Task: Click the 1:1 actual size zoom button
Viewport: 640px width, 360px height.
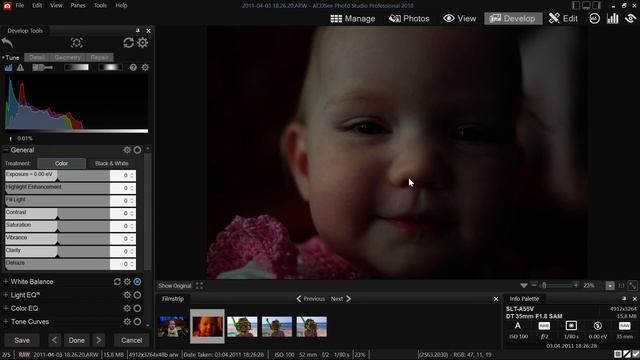Action: click(x=621, y=286)
